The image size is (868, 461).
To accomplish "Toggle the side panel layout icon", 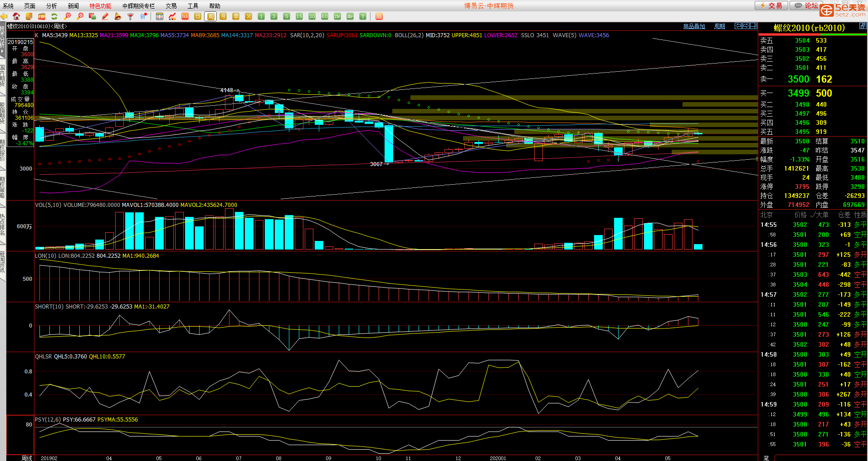I will click(x=754, y=26).
